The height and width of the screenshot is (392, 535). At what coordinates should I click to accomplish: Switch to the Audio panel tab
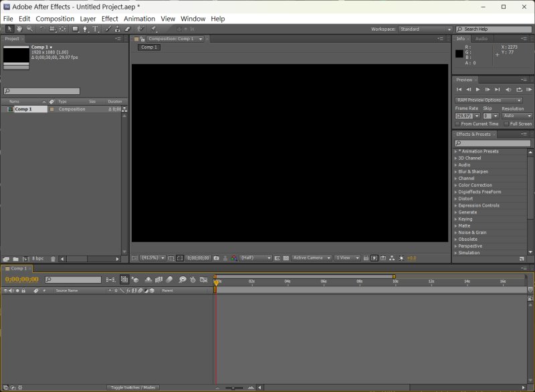pos(481,39)
